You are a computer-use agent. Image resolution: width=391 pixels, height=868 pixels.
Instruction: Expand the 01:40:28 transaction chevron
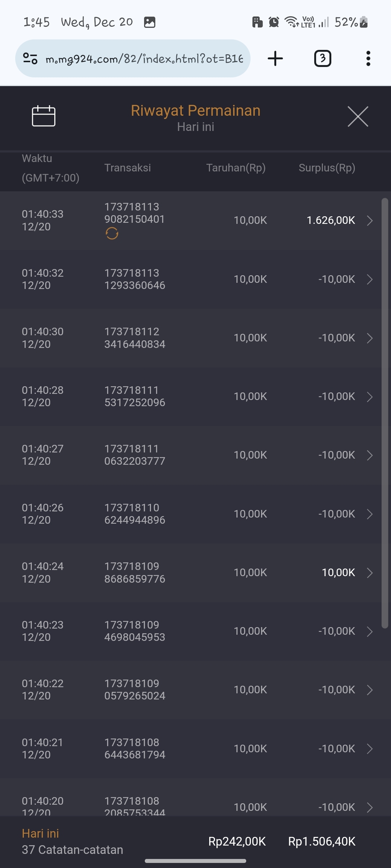pos(370,397)
